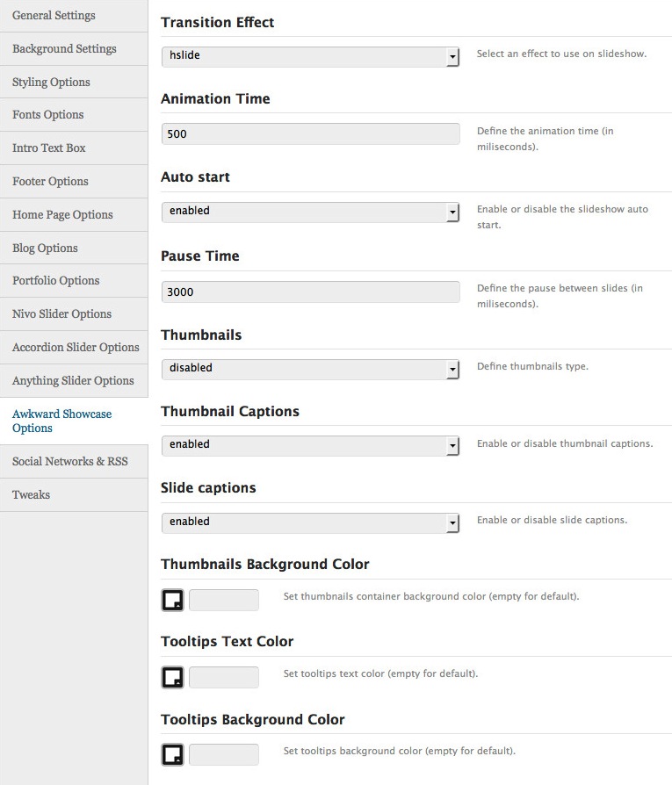Open Tooltips Background Color picker icon
Viewport: 672px width, 785px height.
[x=173, y=754]
